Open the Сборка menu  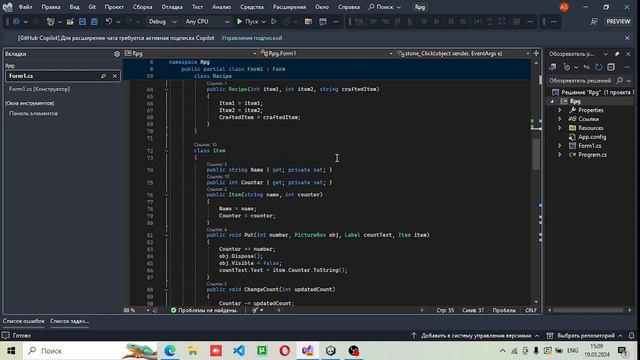[x=142, y=7]
